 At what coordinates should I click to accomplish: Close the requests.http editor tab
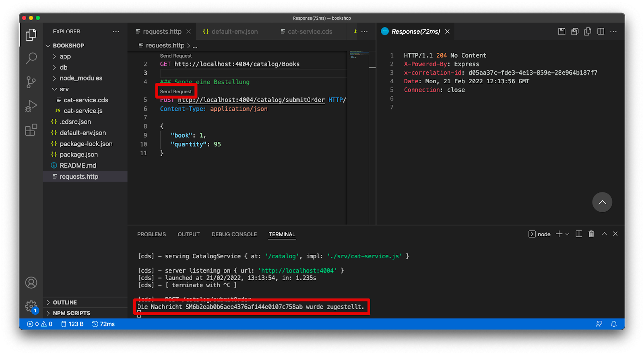coord(188,31)
